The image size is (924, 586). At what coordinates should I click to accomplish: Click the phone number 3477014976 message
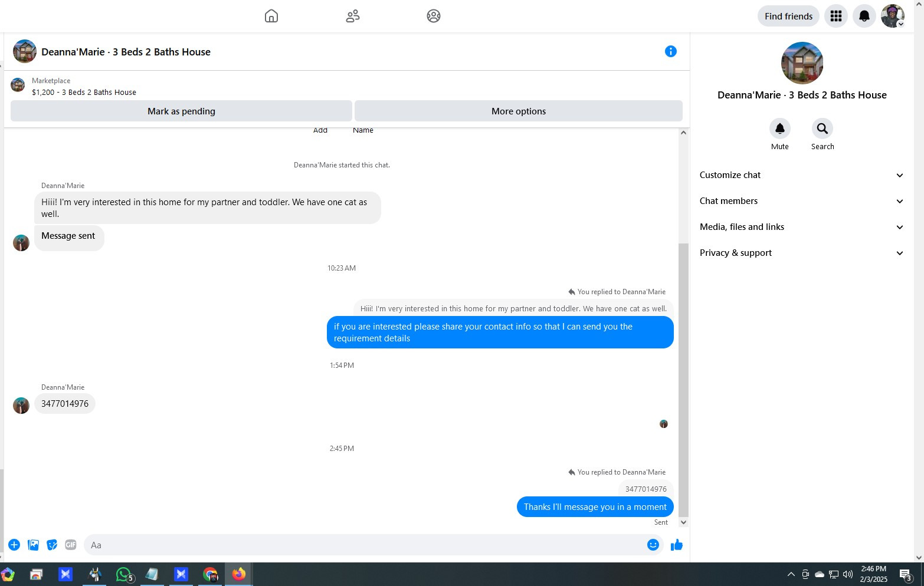65,404
